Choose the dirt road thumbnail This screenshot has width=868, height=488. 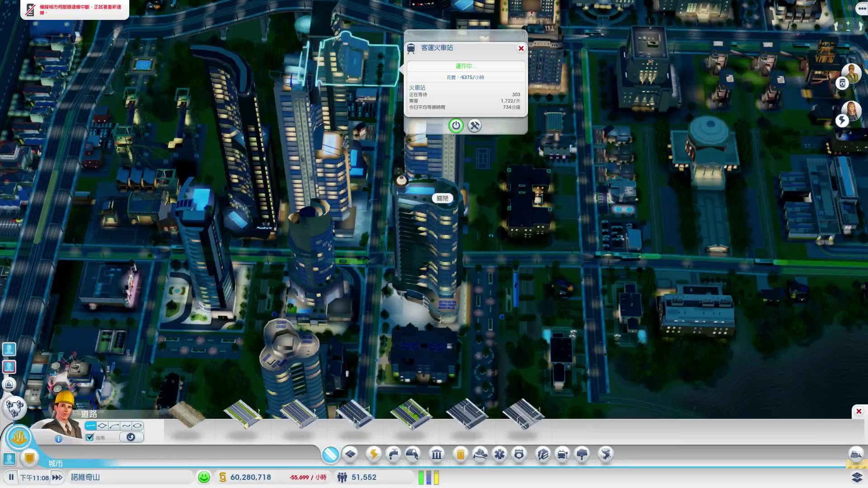pyautogui.click(x=186, y=414)
